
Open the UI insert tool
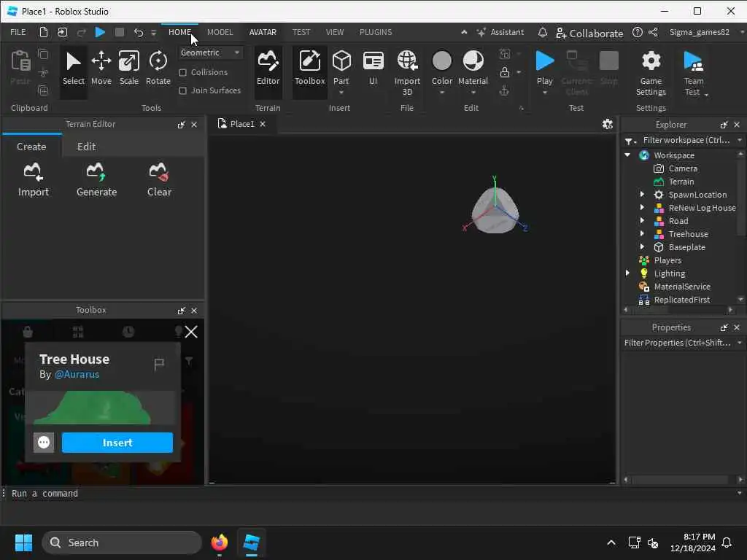point(373,69)
